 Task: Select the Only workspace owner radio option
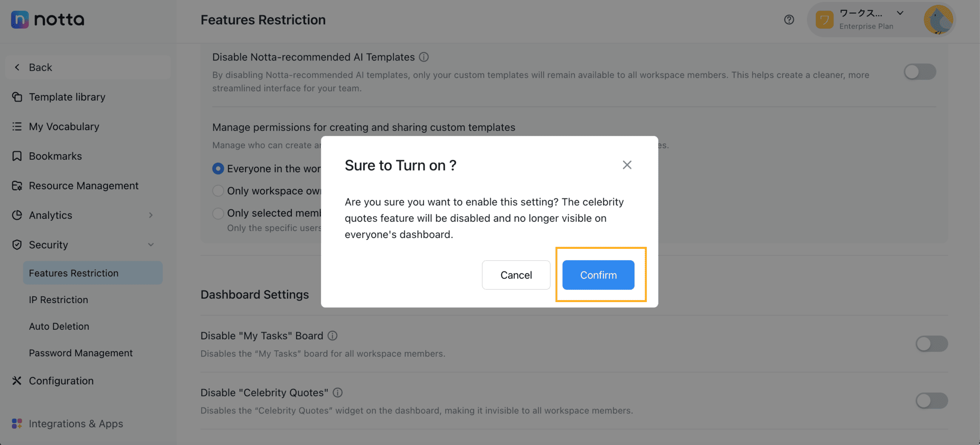pyautogui.click(x=218, y=191)
